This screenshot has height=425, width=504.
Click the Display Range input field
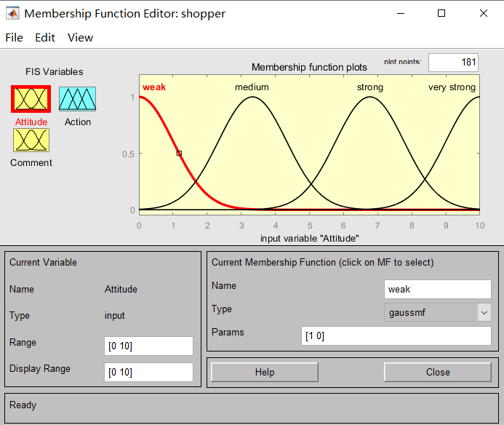148,372
